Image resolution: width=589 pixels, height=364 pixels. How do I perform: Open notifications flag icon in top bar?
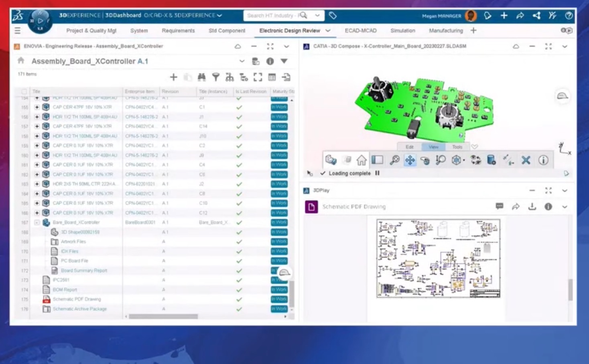[x=487, y=16]
